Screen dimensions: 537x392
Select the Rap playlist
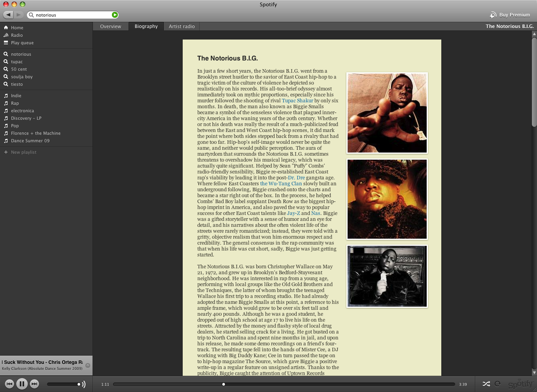(46, 103)
